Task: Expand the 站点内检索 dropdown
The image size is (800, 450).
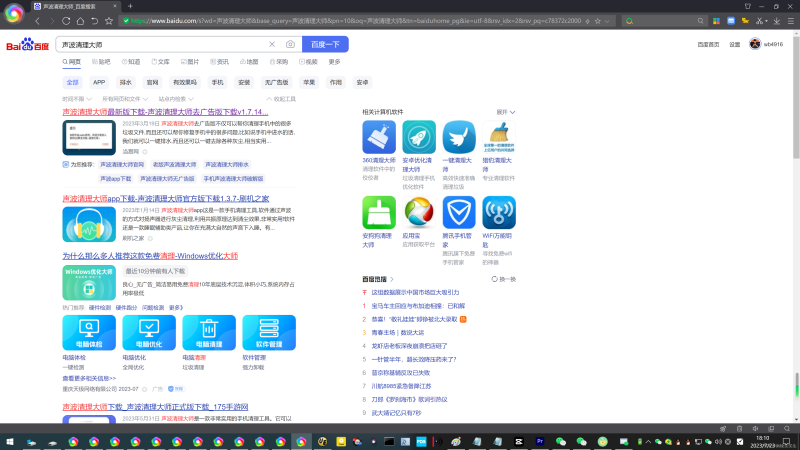Action: coord(176,99)
